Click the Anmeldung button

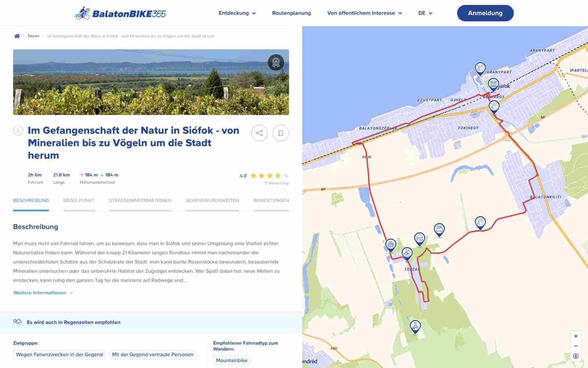point(485,13)
